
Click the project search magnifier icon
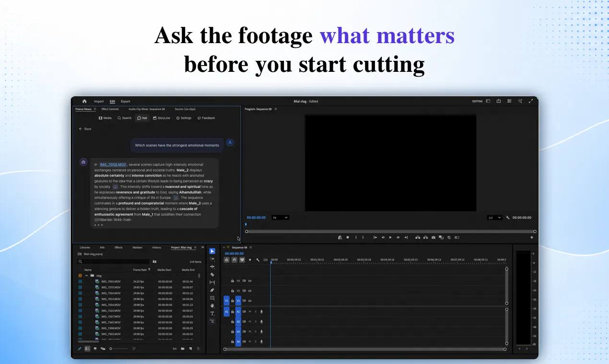80,262
